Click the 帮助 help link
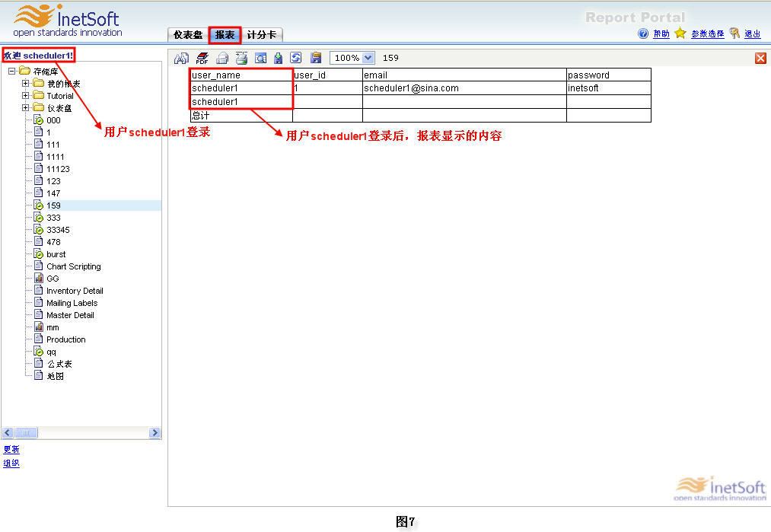 pos(661,34)
